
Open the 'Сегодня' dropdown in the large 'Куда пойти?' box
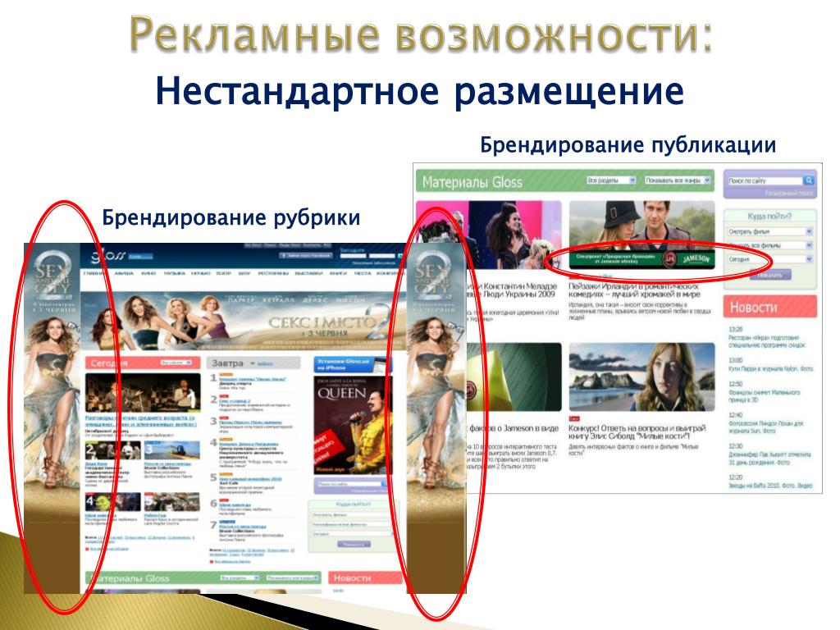pos(769,259)
